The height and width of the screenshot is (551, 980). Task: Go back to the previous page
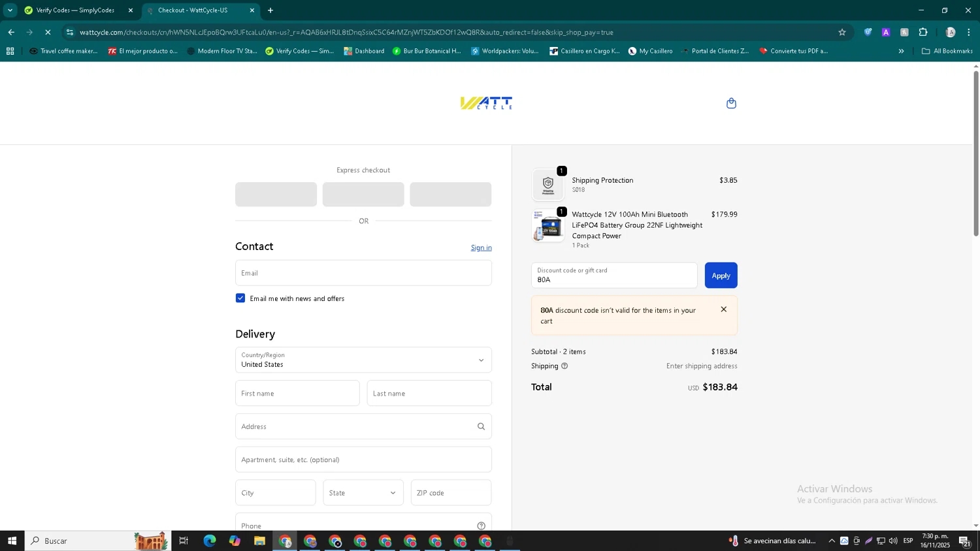[x=11, y=32]
